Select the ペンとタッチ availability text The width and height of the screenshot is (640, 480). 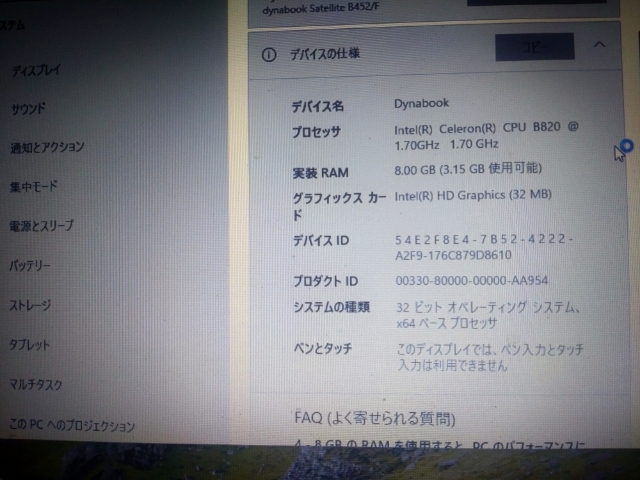click(x=490, y=357)
